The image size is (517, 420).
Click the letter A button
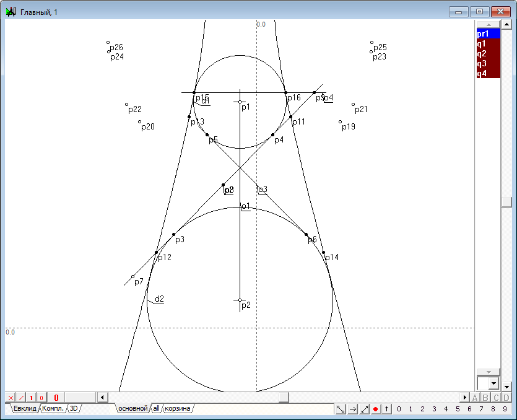point(475,397)
